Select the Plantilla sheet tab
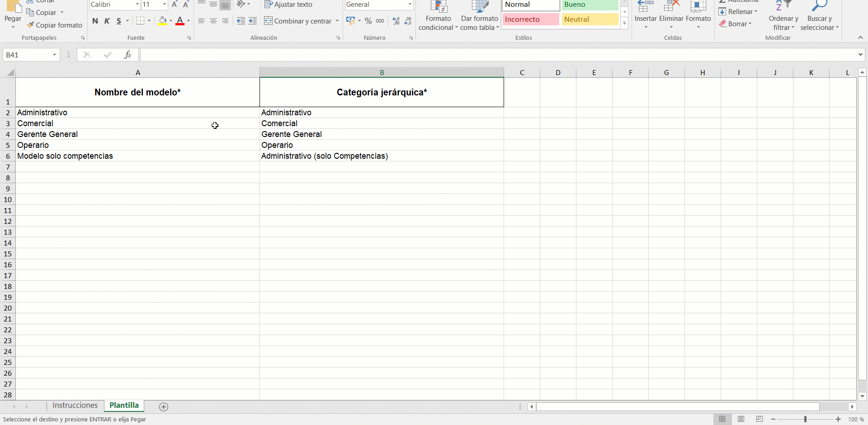Image resolution: width=868 pixels, height=425 pixels. [124, 406]
